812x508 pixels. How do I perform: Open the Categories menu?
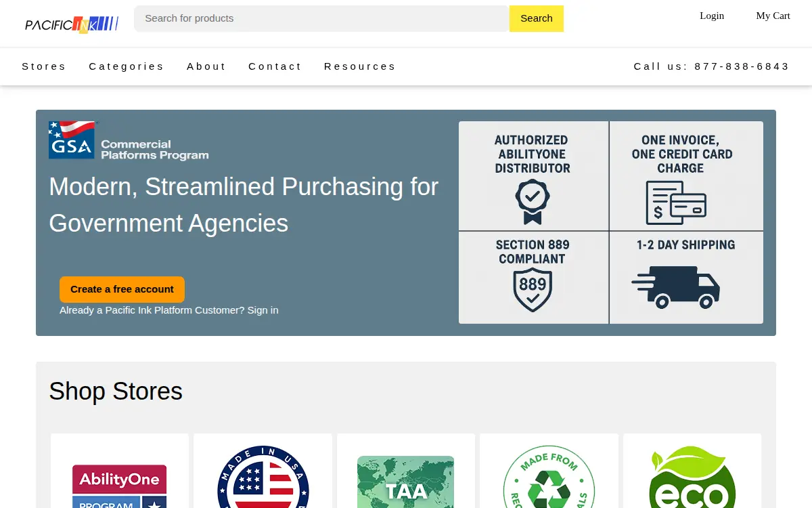click(x=127, y=66)
